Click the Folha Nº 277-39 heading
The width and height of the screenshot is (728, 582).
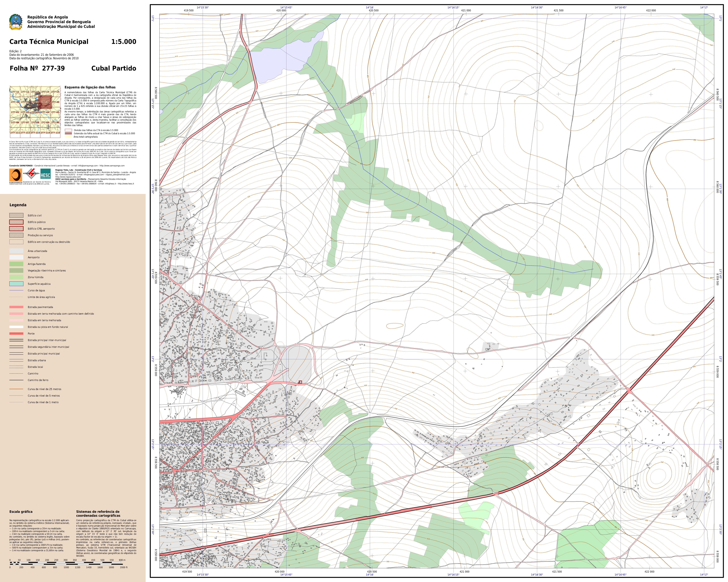pos(37,68)
